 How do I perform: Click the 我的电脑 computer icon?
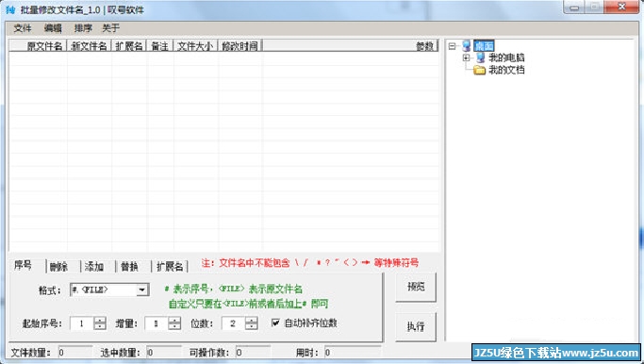[x=480, y=58]
